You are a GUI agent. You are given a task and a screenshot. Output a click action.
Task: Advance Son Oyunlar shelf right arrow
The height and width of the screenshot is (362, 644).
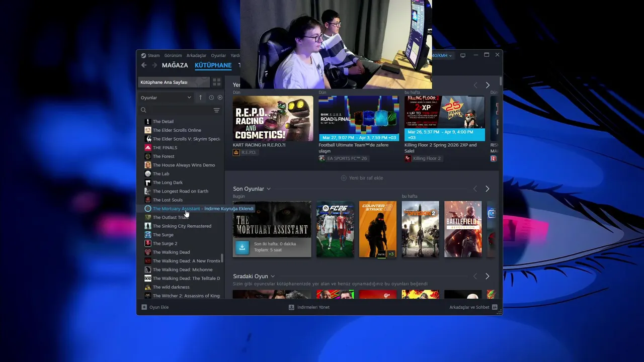click(487, 189)
